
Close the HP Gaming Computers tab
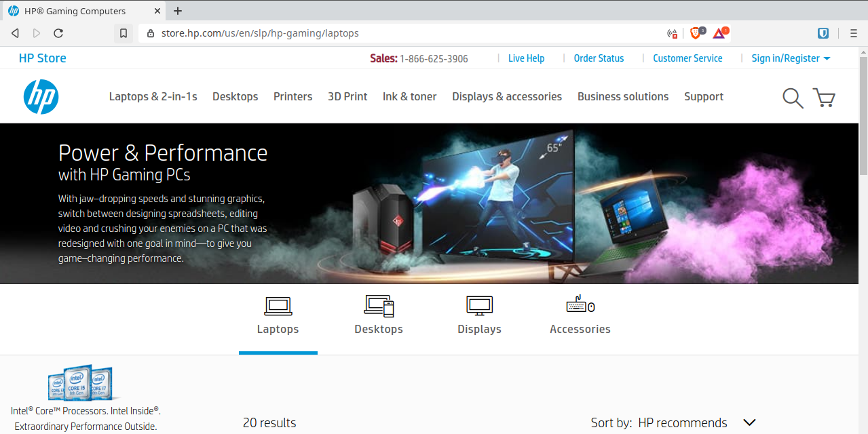pyautogui.click(x=157, y=12)
